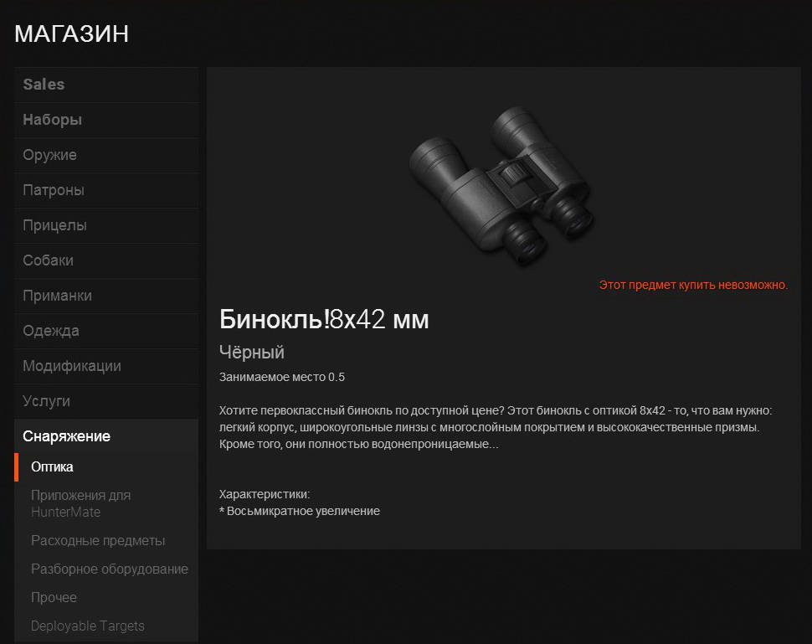Select the Оружие category

(106, 155)
